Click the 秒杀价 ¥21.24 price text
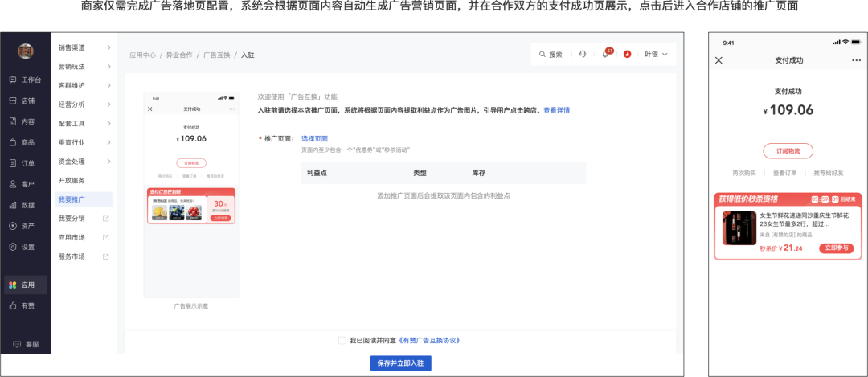868x377 pixels. [780, 248]
